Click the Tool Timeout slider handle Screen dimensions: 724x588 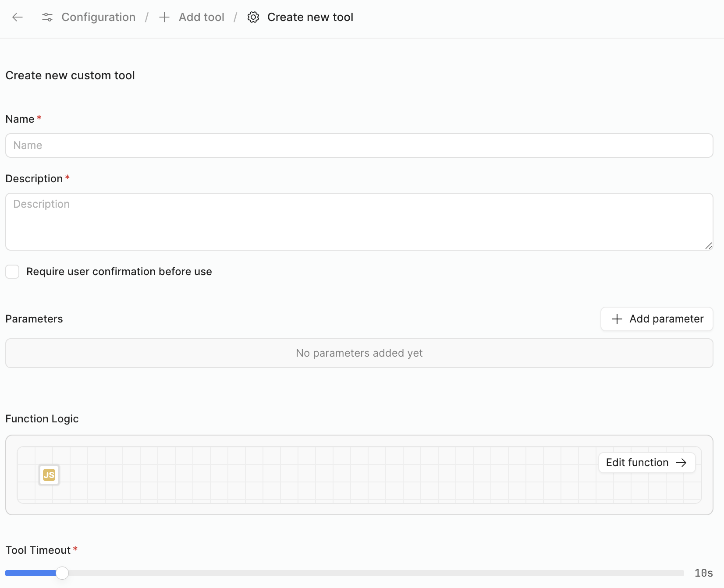pos(62,573)
